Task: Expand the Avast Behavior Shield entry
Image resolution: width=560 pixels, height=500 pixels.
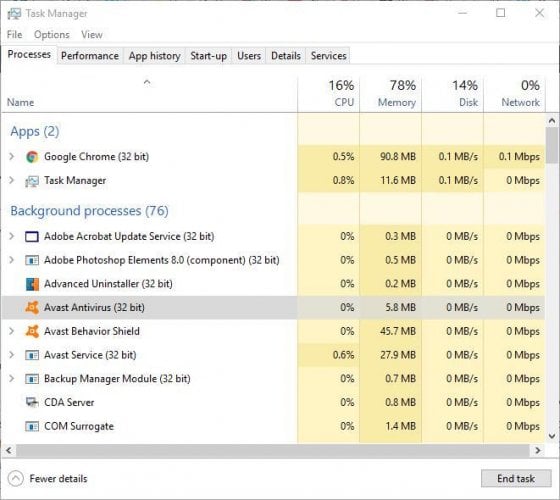Action: pyautogui.click(x=11, y=331)
